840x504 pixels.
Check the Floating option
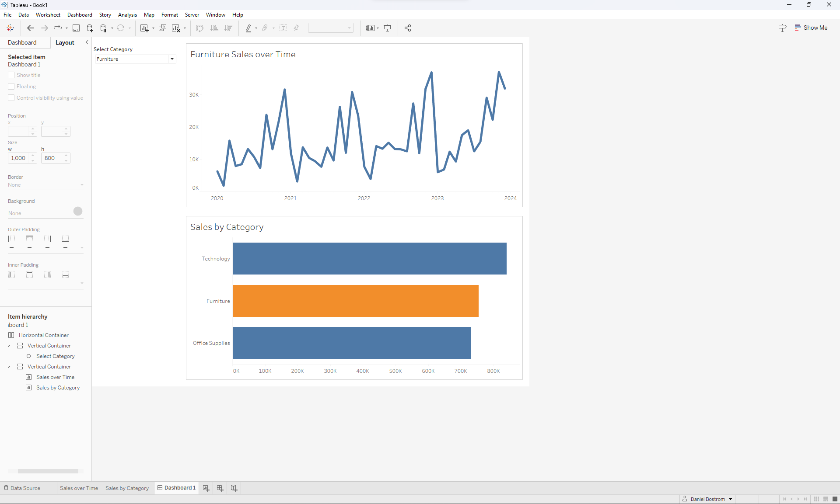click(11, 87)
